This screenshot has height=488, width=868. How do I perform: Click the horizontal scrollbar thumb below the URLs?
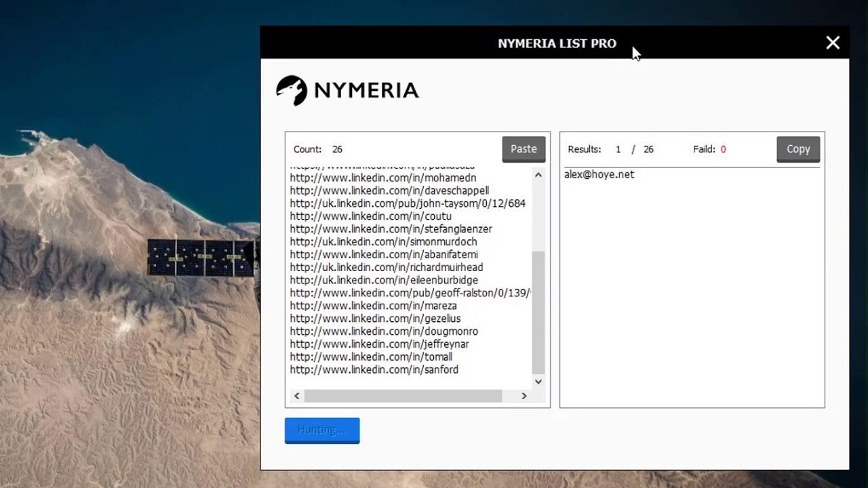tap(403, 396)
